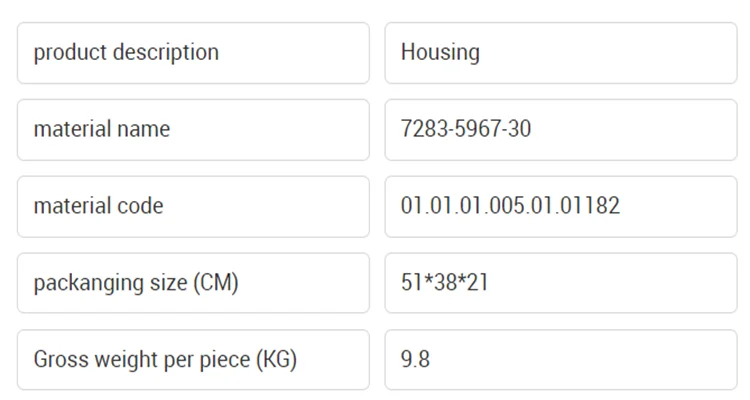Click the text "product description"

126,53
